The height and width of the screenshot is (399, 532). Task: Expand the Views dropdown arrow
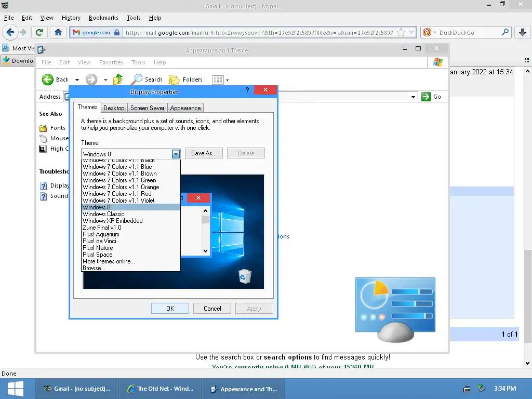(x=228, y=80)
